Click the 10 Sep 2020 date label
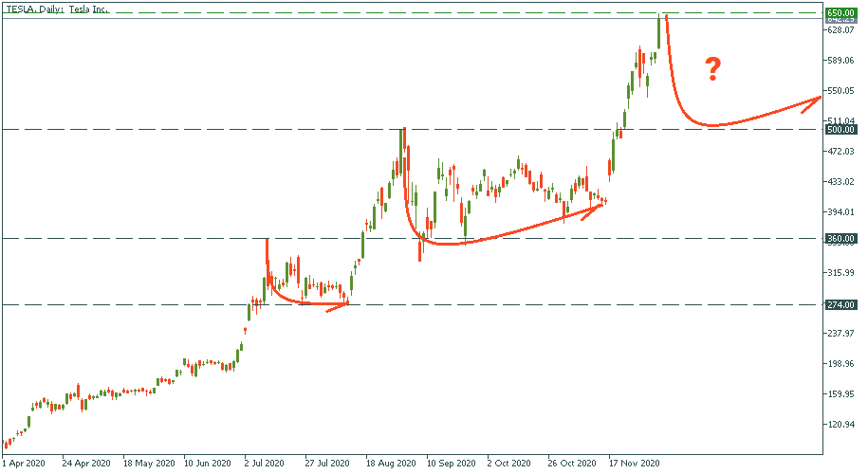868x474 pixels. point(449,464)
